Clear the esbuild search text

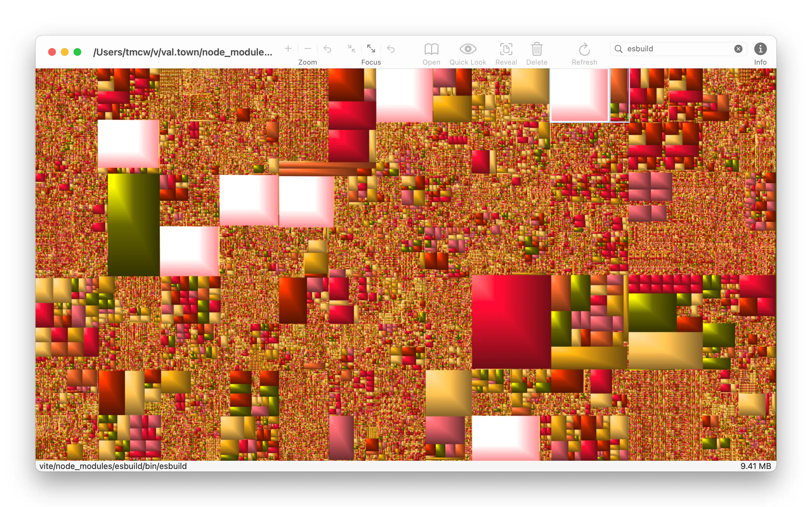click(738, 49)
